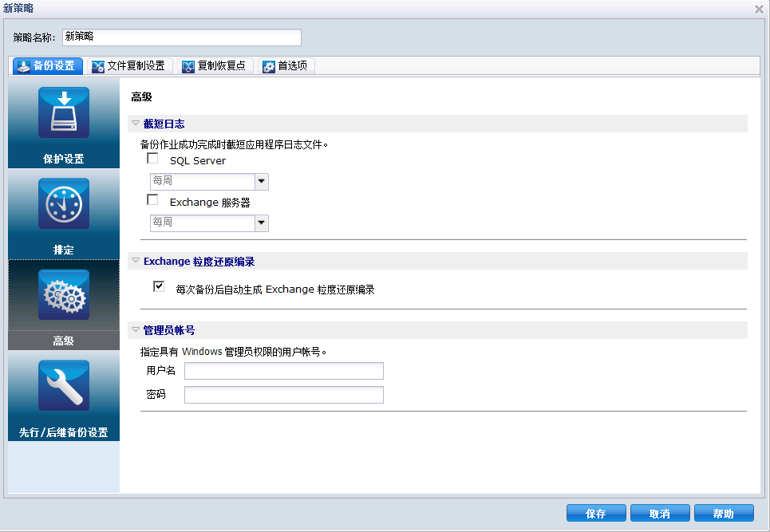
Task: Uncheck automatic Exchange 粒度还原编录 generation
Action: (159, 286)
